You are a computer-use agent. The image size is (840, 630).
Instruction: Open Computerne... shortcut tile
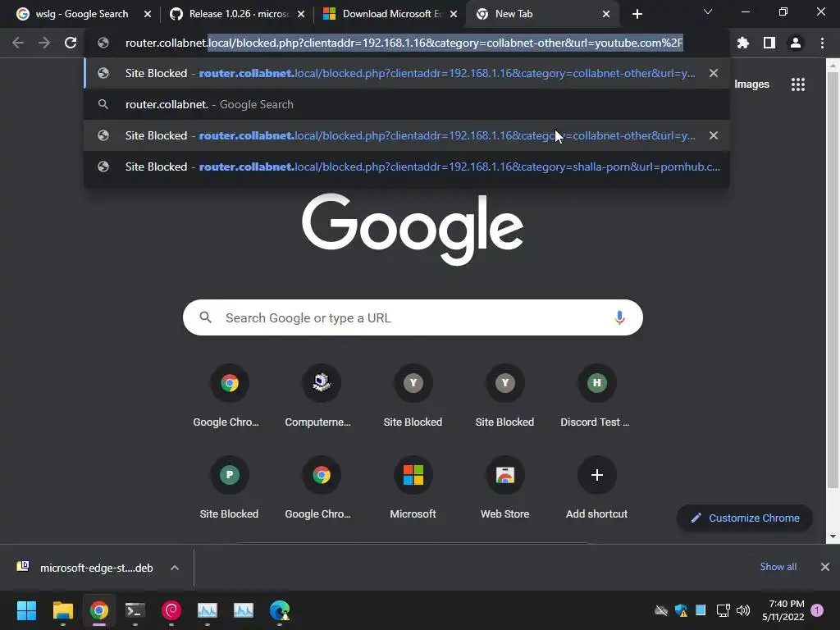coord(321,396)
